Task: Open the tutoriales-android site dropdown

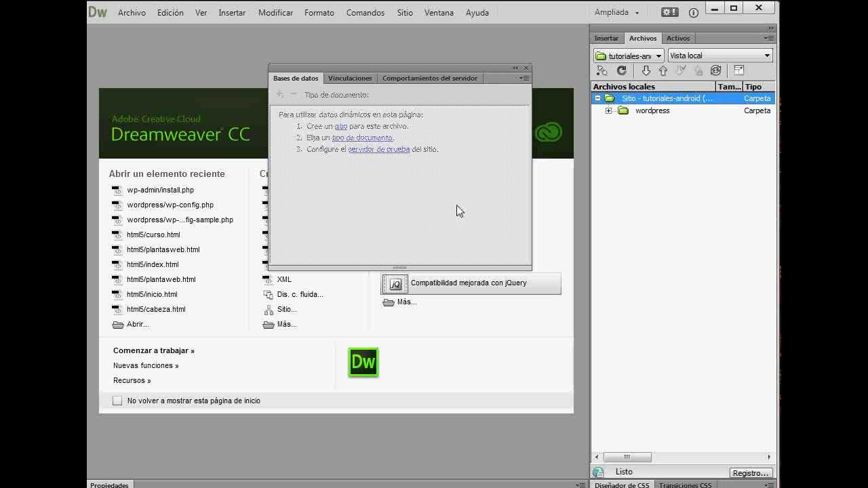Action: (629, 56)
